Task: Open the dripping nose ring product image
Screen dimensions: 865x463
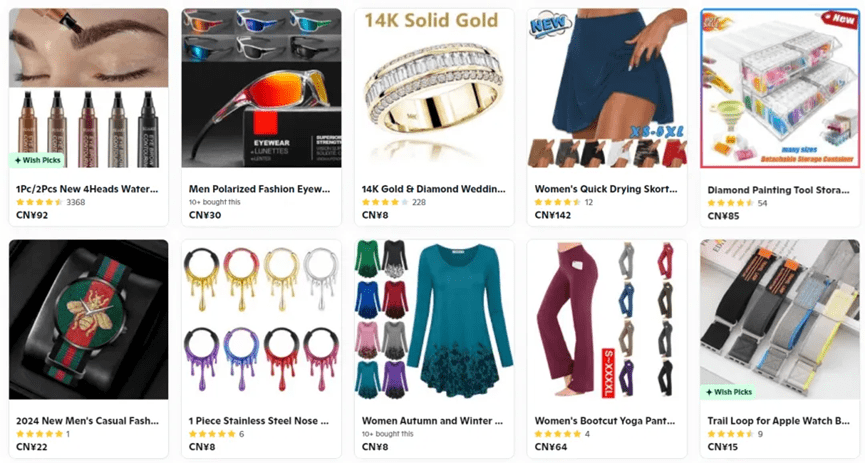Action: coord(261,320)
